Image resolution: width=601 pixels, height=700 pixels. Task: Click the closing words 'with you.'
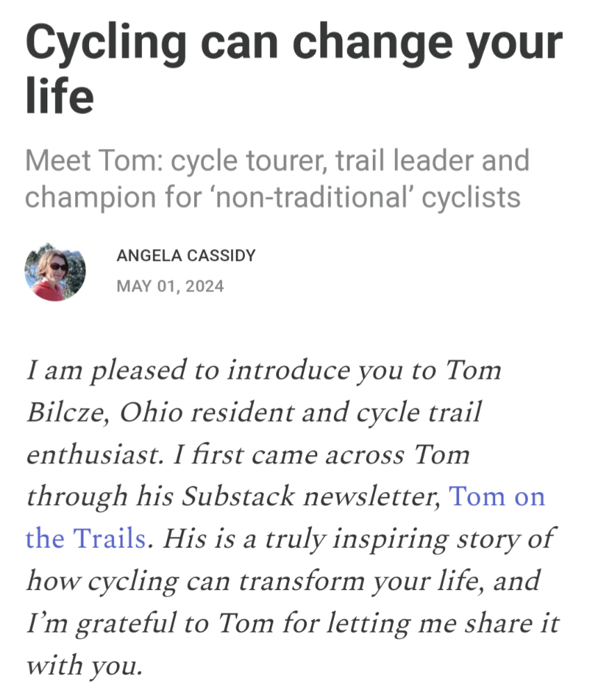tap(84, 666)
